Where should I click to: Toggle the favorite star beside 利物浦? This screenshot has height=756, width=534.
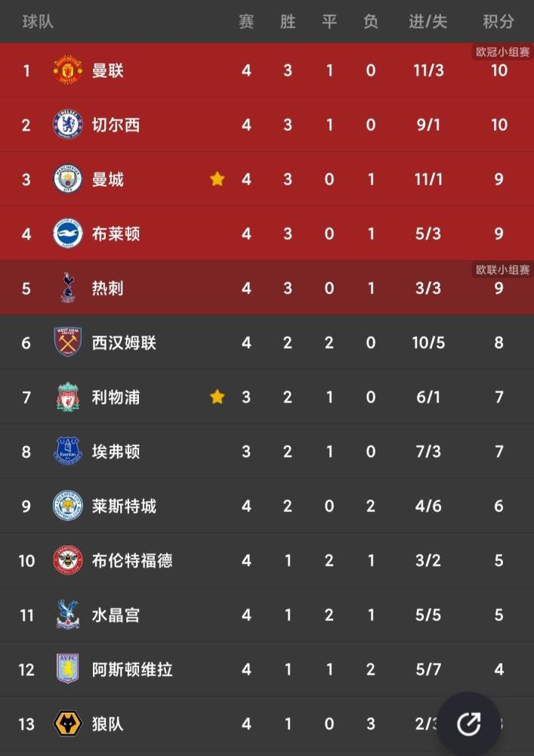[x=218, y=397]
